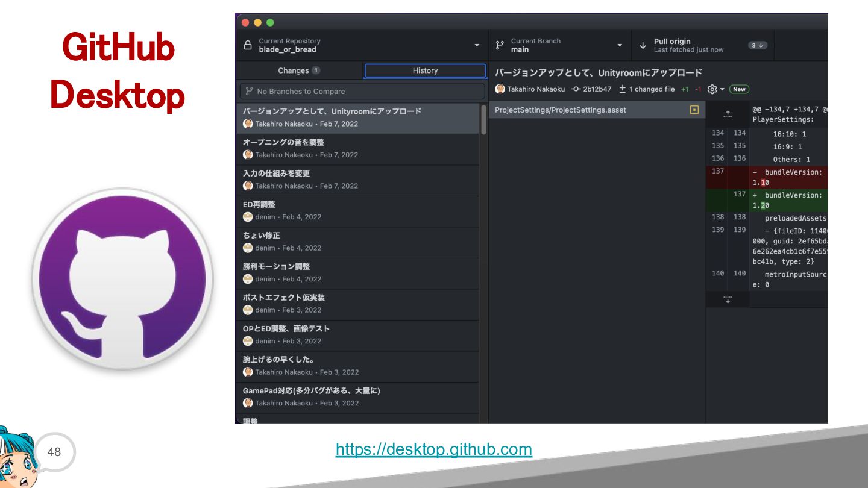Select the commit starting with "GamePad対応"

pyautogui.click(x=358, y=397)
